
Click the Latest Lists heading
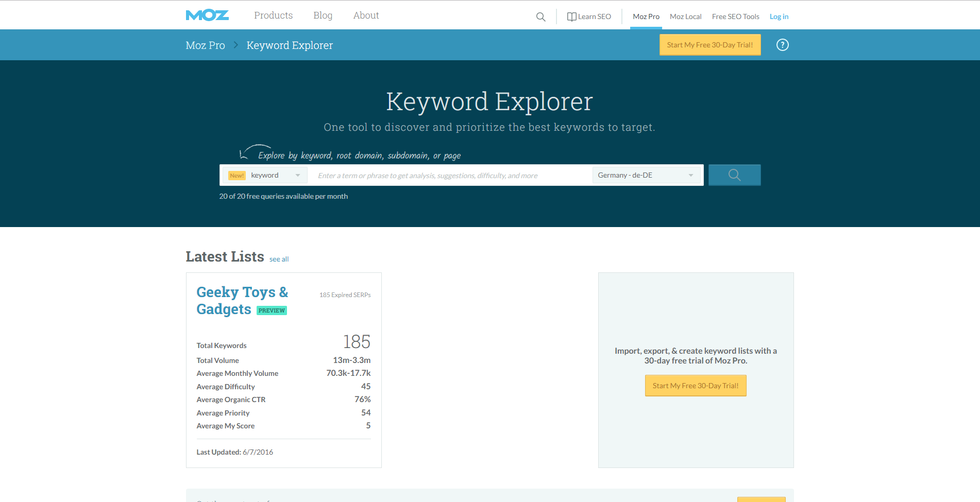225,256
